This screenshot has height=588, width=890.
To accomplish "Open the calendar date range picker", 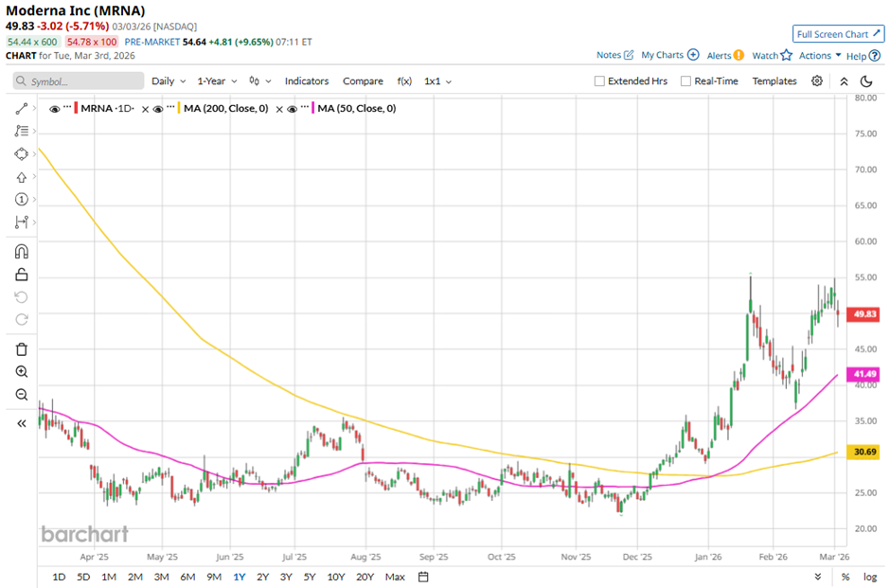I will coord(423,577).
